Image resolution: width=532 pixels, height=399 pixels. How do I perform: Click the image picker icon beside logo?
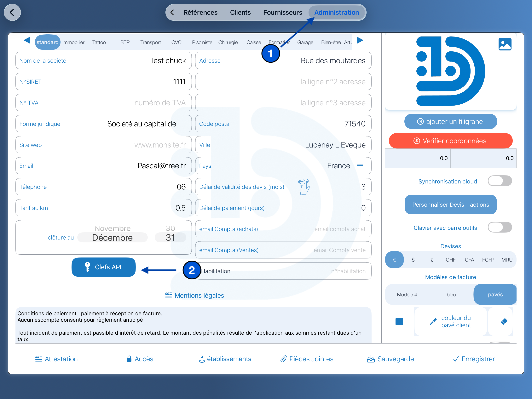(x=505, y=44)
